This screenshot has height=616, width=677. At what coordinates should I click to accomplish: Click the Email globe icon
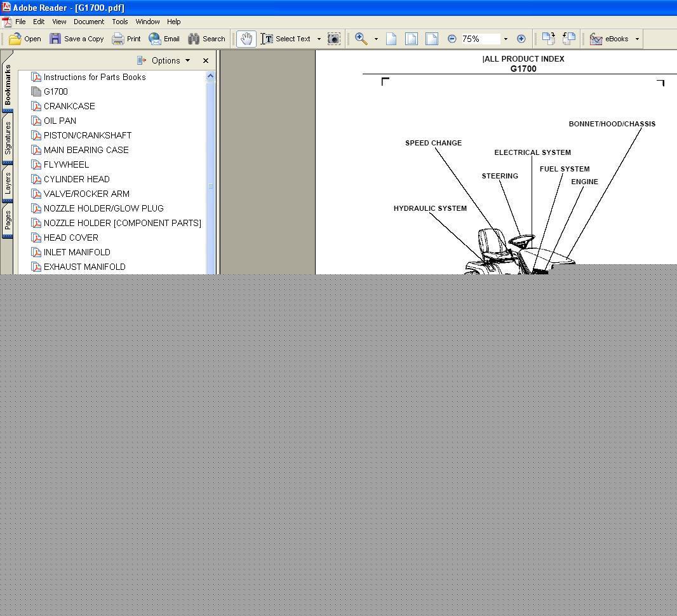154,39
